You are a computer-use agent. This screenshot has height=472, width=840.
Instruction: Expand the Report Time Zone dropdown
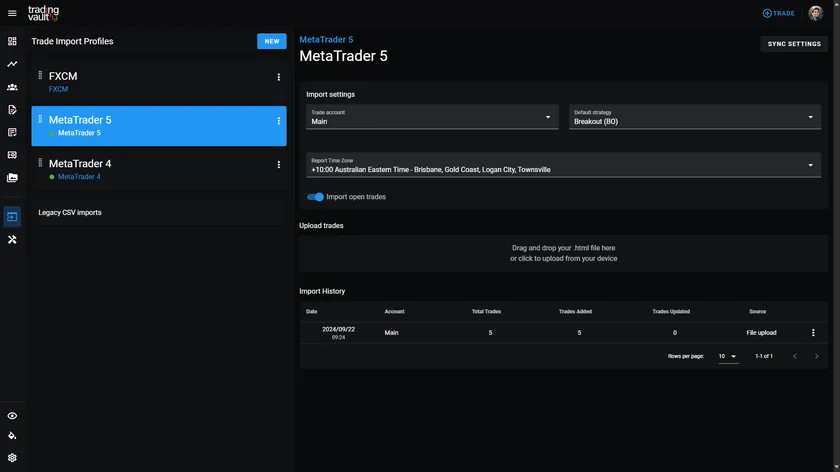click(564, 165)
